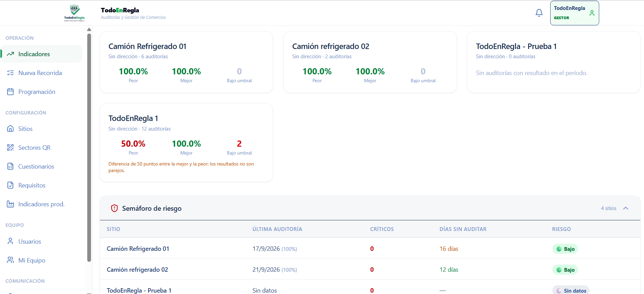This screenshot has width=644, height=294.
Task: Click the Requisitos document-check icon
Action: pyautogui.click(x=10, y=185)
